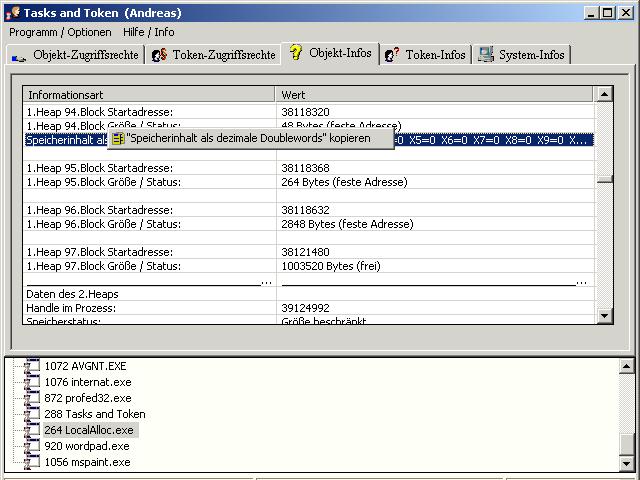
Task: Click the highlighted X5=0 X6=0 value cell
Action: (x=493, y=140)
